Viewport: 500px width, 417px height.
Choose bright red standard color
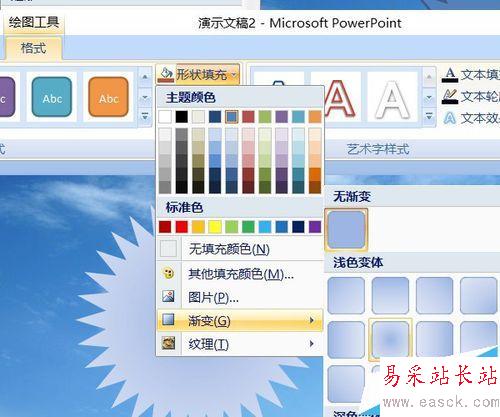point(182,227)
